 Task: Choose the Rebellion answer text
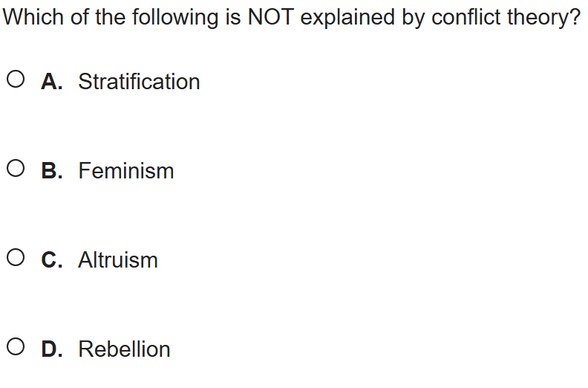tap(124, 349)
